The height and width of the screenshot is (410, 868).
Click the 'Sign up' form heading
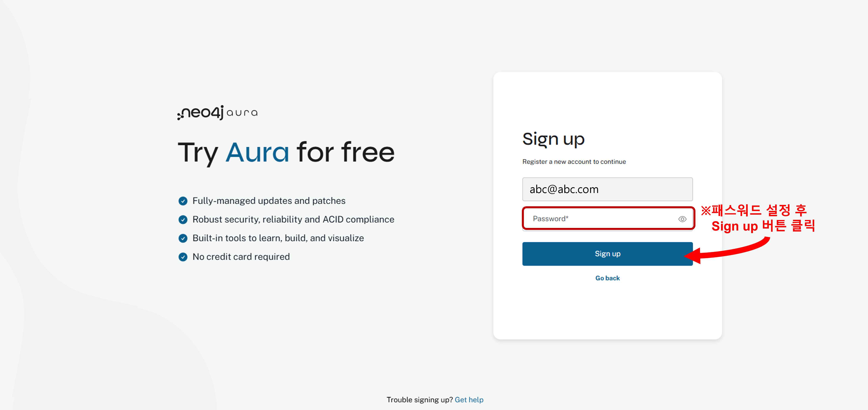[x=553, y=139]
